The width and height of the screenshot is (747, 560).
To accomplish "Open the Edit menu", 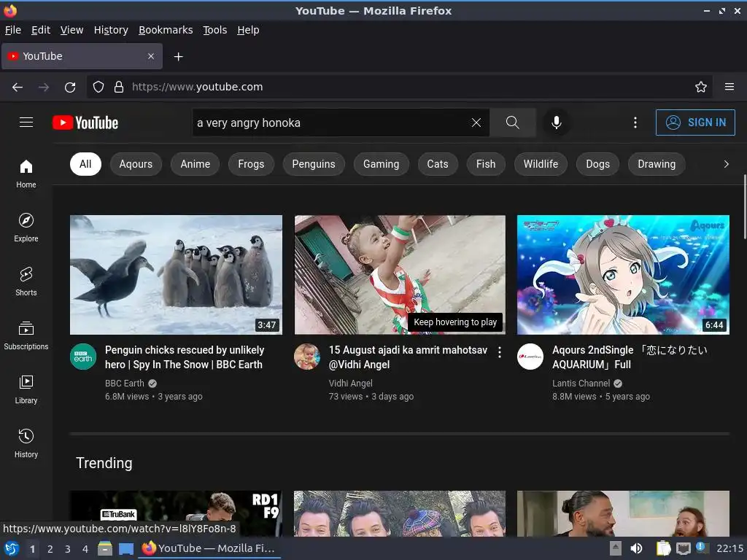I will [41, 30].
